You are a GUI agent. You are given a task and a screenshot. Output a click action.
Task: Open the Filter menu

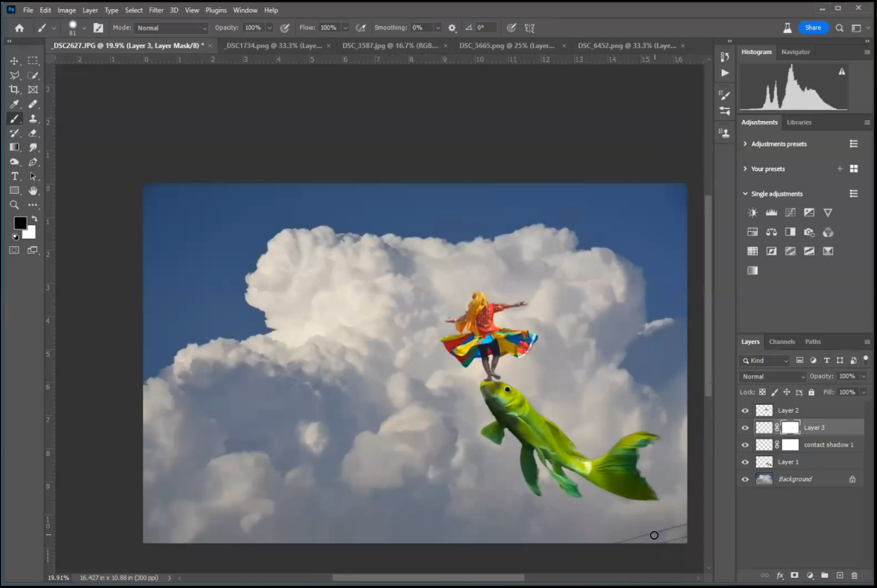pyautogui.click(x=156, y=10)
